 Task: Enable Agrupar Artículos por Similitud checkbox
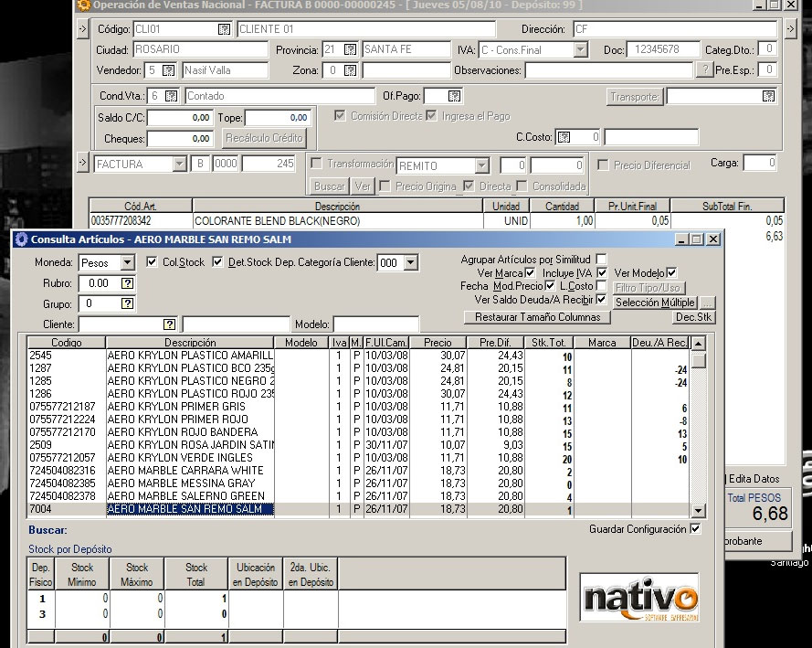tap(601, 260)
